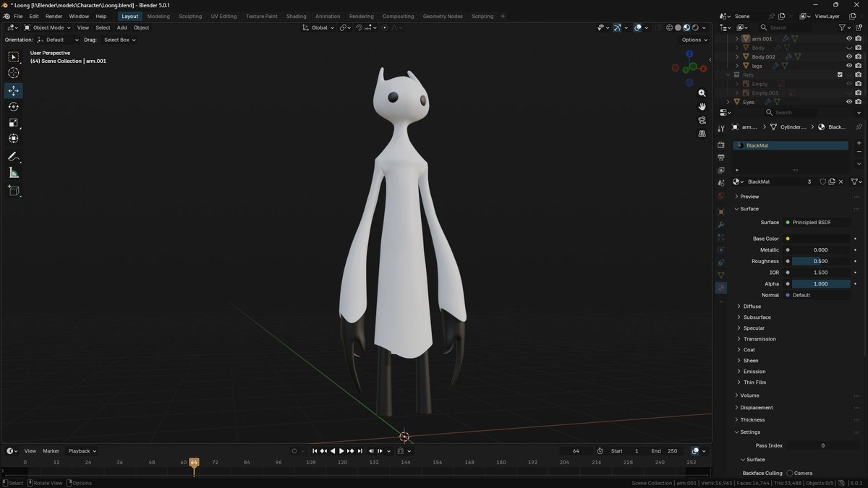The image size is (868, 488).
Task: Toggle legs viewport visibility eye
Action: (x=849, y=66)
